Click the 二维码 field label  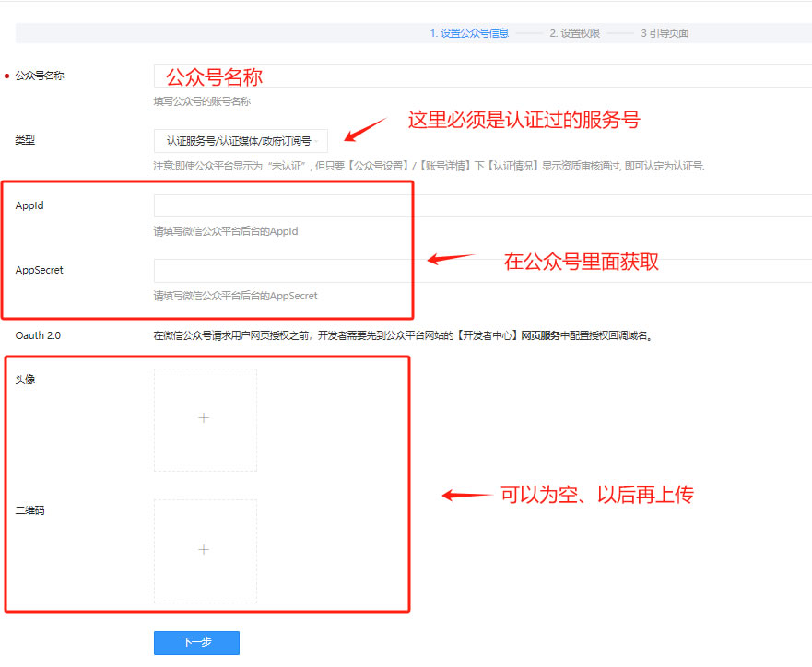point(29,510)
